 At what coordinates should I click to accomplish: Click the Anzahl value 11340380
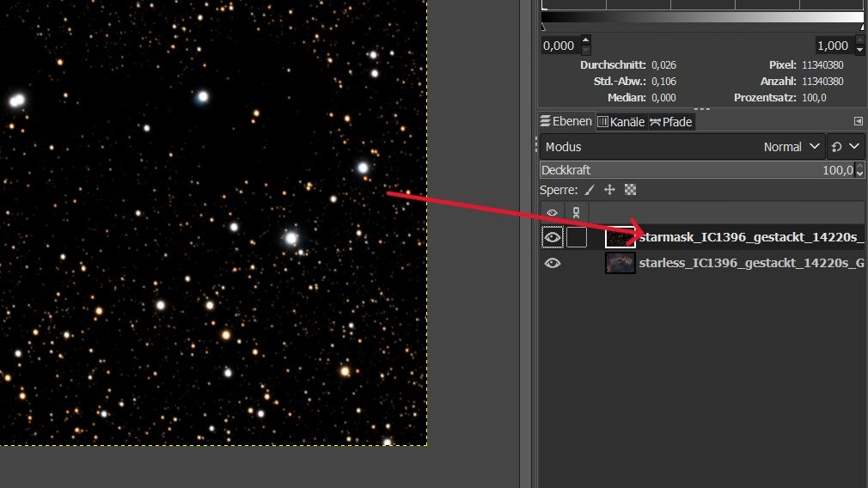[822, 82]
